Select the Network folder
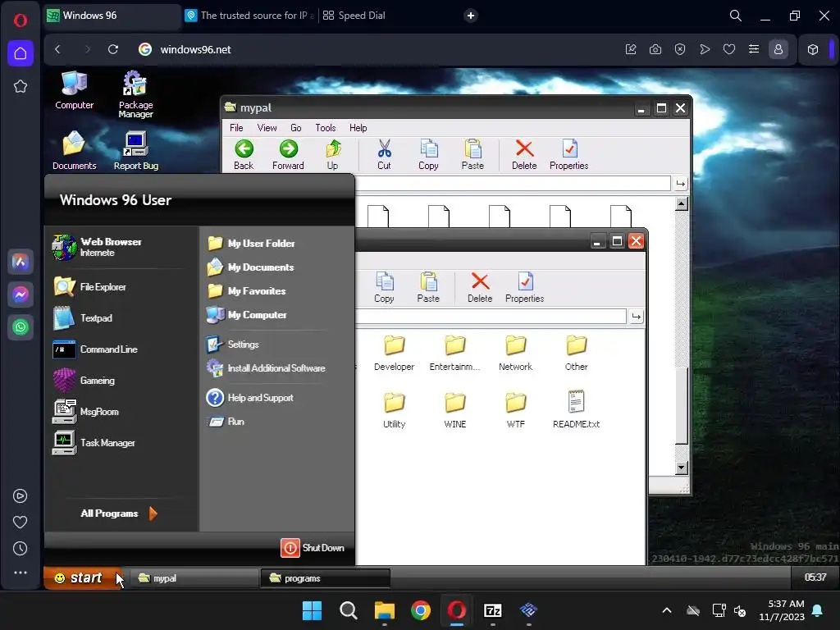Image resolution: width=840 pixels, height=630 pixels. coord(515,353)
